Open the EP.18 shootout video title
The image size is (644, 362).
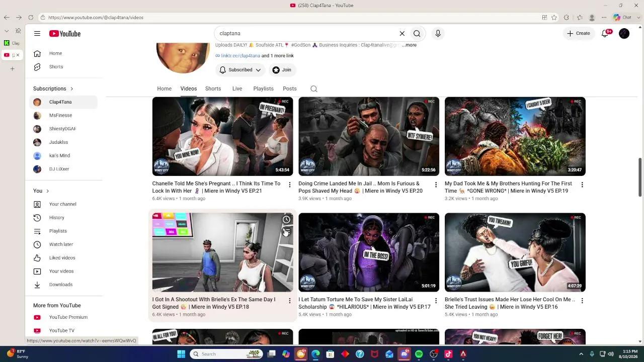coord(214,303)
